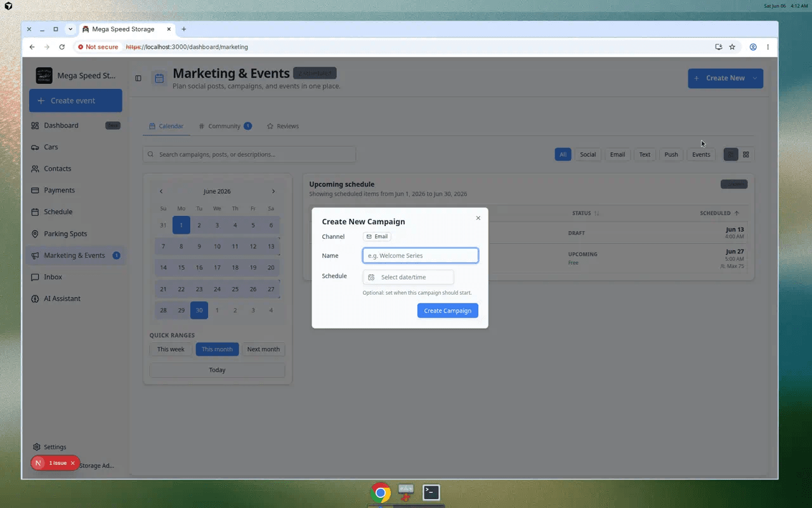Click the campaigns search field
This screenshot has width=812, height=508.
tap(249, 154)
